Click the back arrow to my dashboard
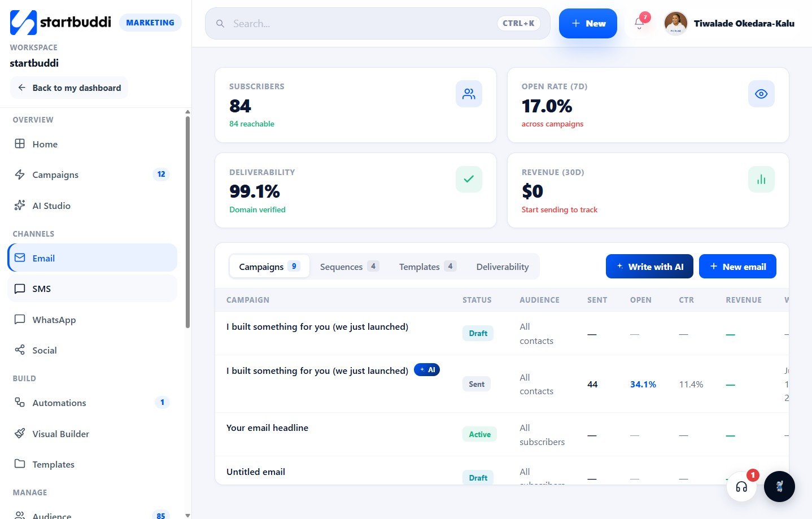This screenshot has width=812, height=519. click(x=21, y=88)
